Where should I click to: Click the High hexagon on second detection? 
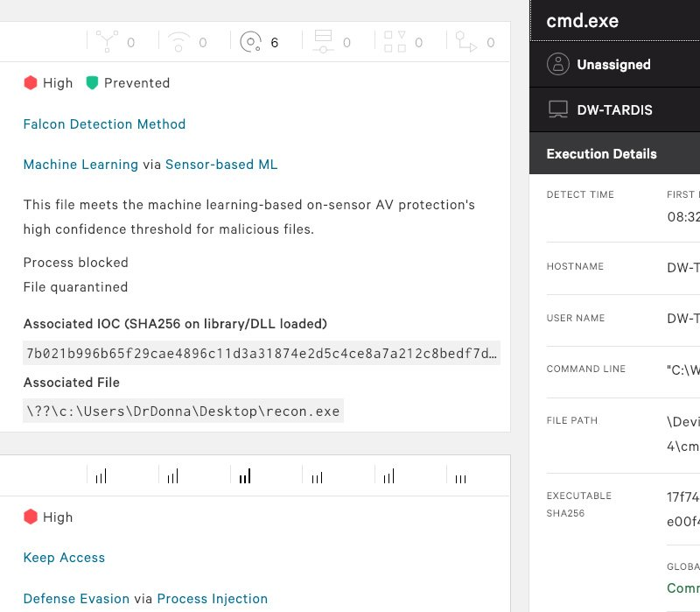tap(30, 517)
